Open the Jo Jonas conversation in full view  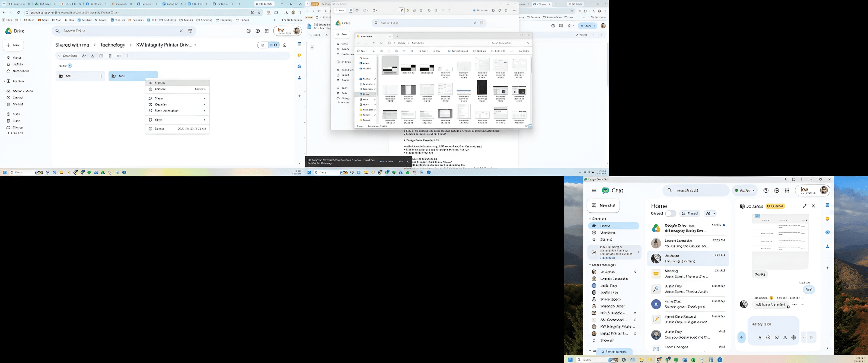tap(805, 206)
